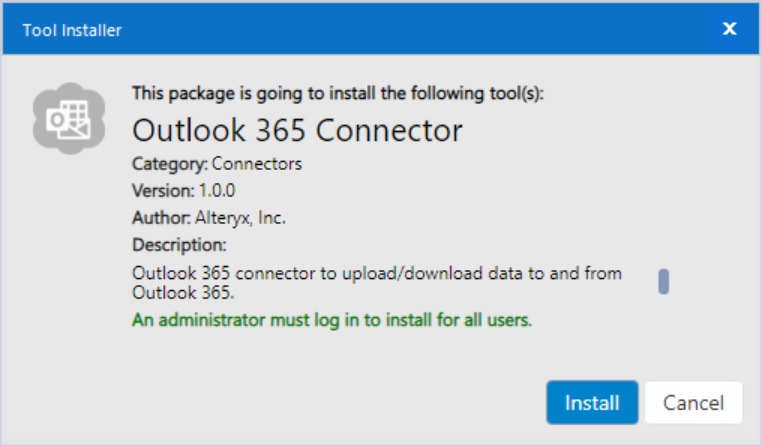The height and width of the screenshot is (446, 762).
Task: Click the Alteryx, Inc. author name
Action: [240, 218]
